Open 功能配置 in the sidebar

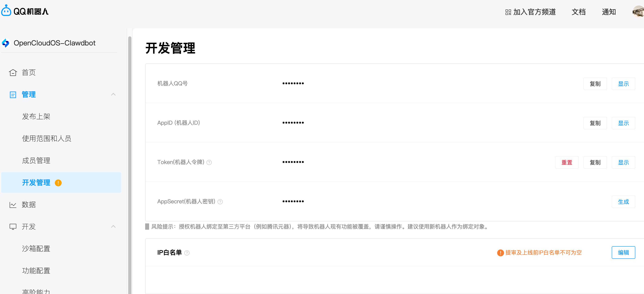click(36, 271)
